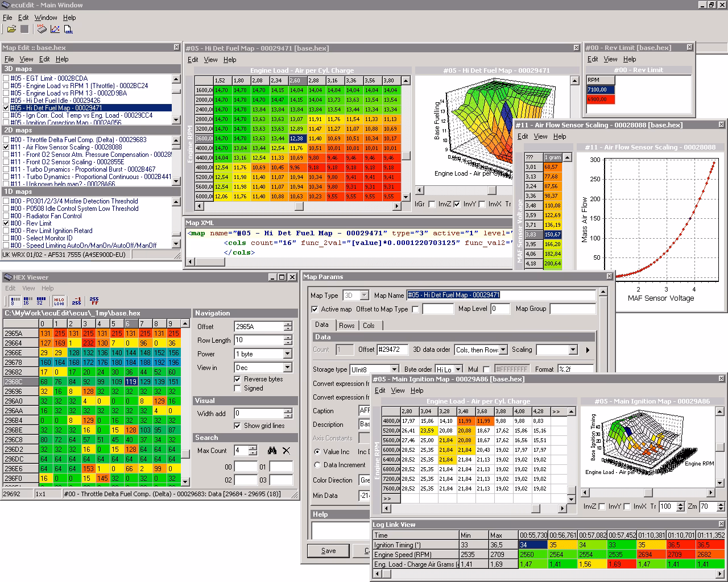
Task: Open the Power '1 byte' dropdown
Action: coord(287,354)
